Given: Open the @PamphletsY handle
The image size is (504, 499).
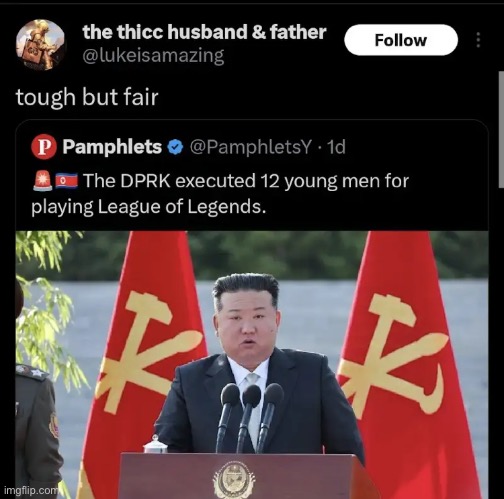Looking at the screenshot, I should pos(251,147).
